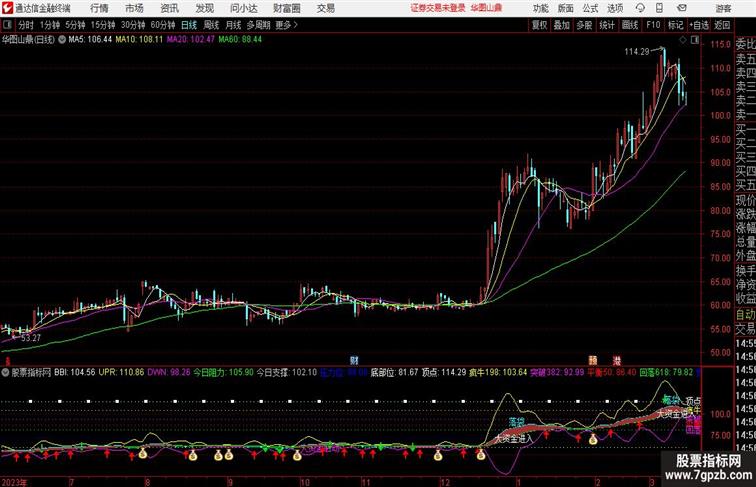
Task: Toggle the side panel icon beside the diamond
Action: tap(695, 40)
